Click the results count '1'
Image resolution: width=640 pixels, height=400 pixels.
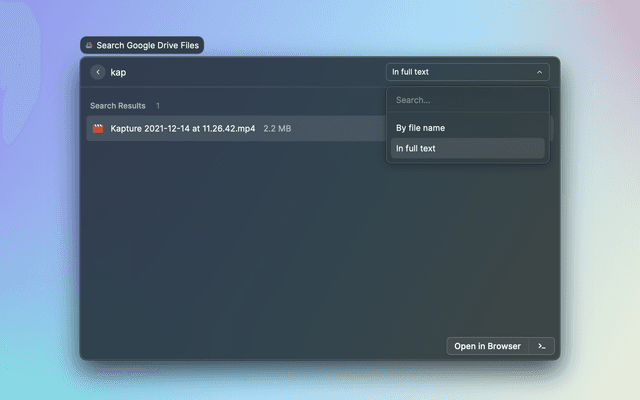[x=158, y=105]
